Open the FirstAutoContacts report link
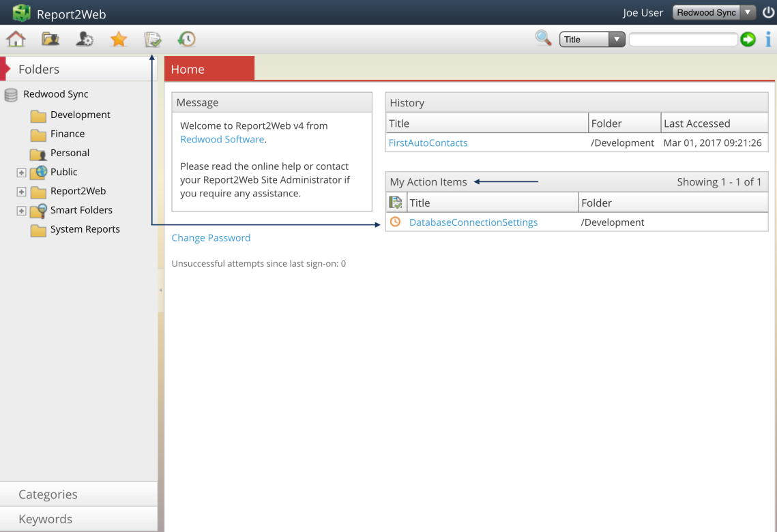Viewport: 777px width, 532px height. (x=428, y=143)
